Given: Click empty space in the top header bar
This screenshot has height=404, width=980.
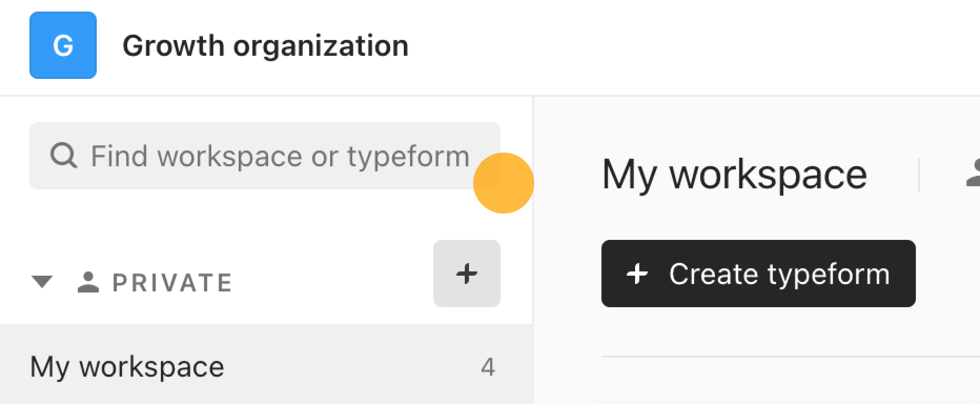Looking at the screenshot, I should click(x=683, y=46).
